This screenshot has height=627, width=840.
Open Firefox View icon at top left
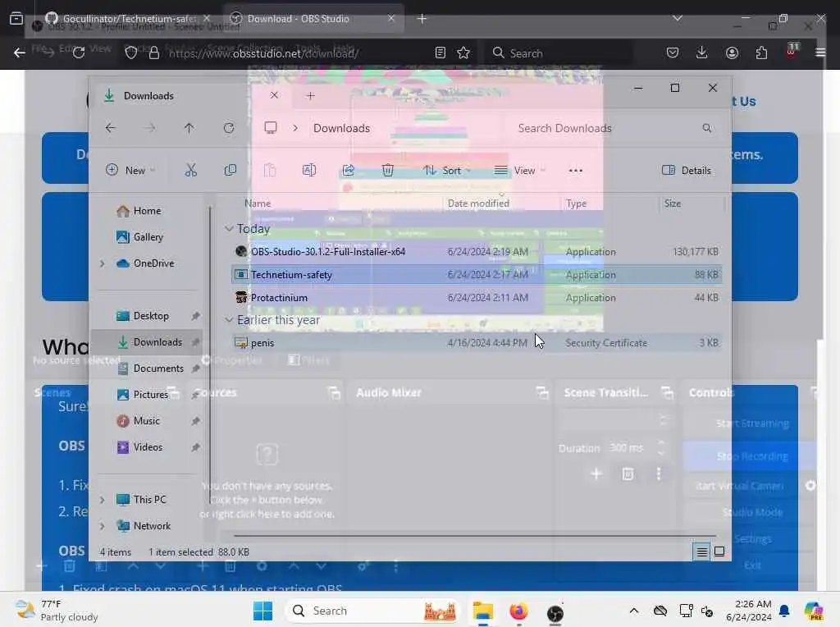pyautogui.click(x=16, y=19)
